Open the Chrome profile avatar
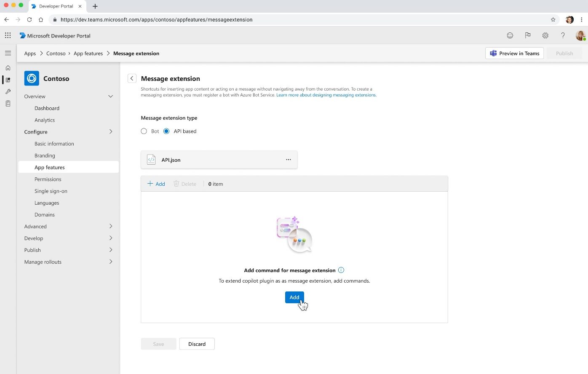 coord(569,19)
